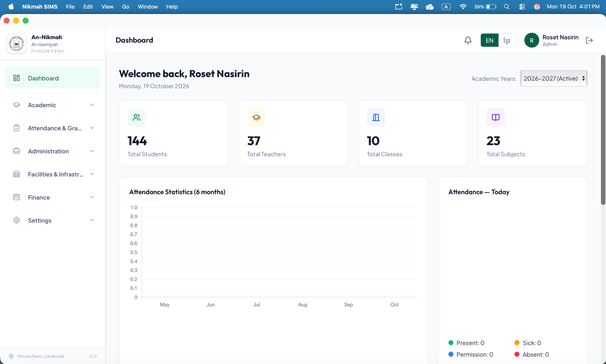The height and width of the screenshot is (364, 606).
Task: Open the Go menu
Action: 126,7
